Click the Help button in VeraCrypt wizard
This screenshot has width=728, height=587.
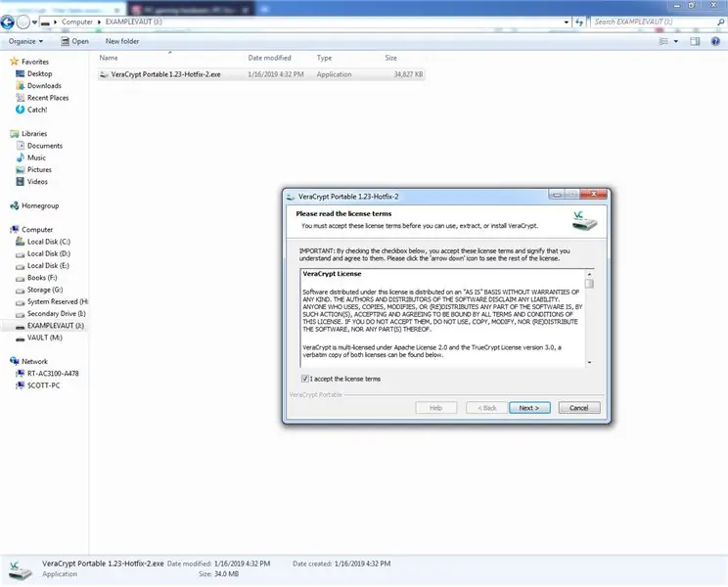[x=436, y=408]
